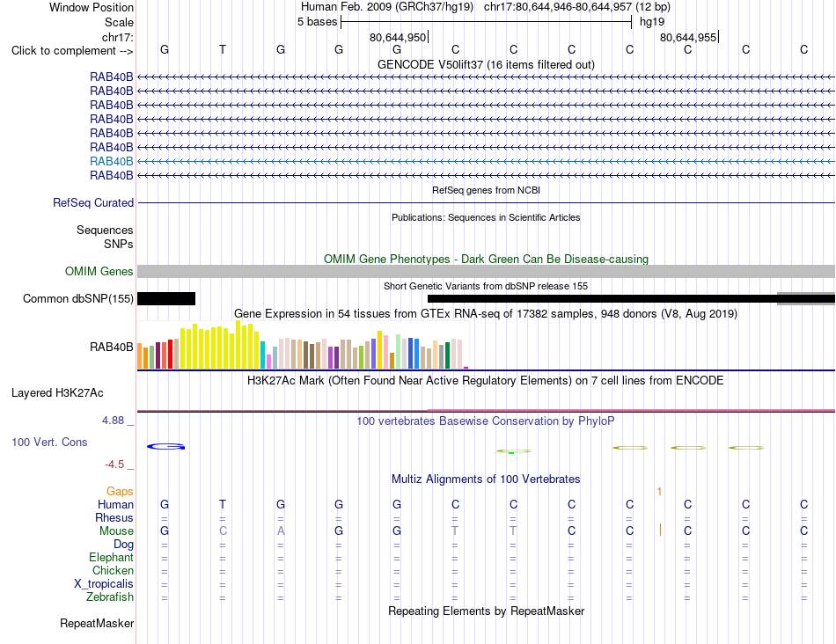
Task: Open the GENCODE V50lift37 track title
Action: [486, 64]
